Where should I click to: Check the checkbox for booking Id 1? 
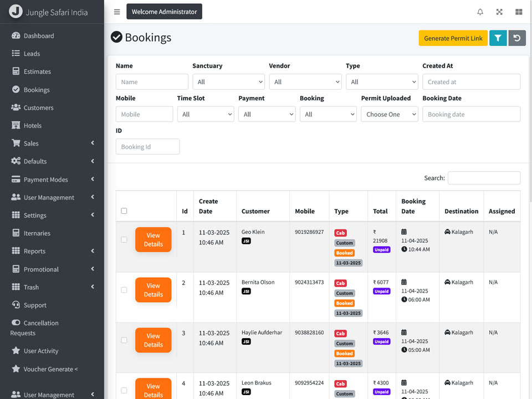(x=124, y=239)
